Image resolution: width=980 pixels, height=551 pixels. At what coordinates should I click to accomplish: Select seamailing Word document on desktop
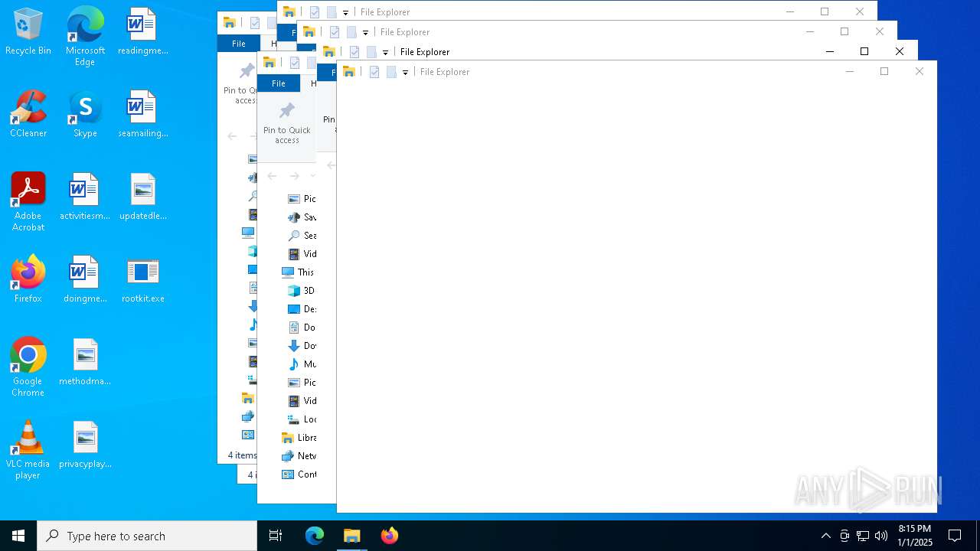coord(142,114)
